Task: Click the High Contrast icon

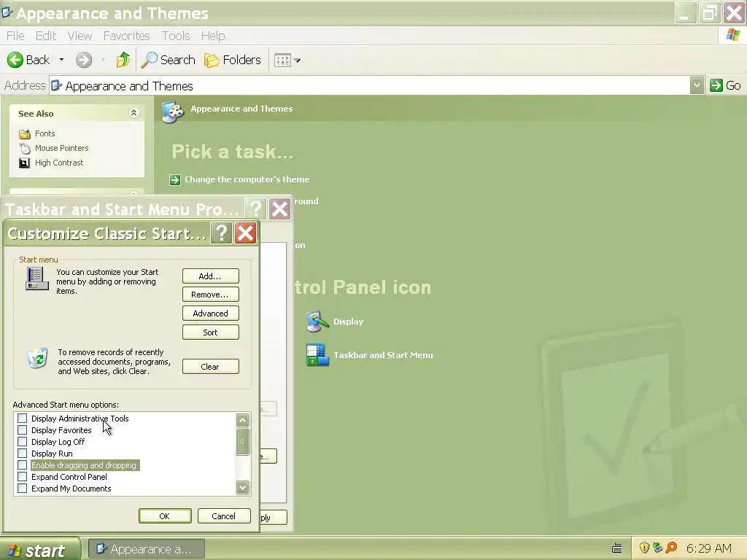Action: pyautogui.click(x=24, y=163)
